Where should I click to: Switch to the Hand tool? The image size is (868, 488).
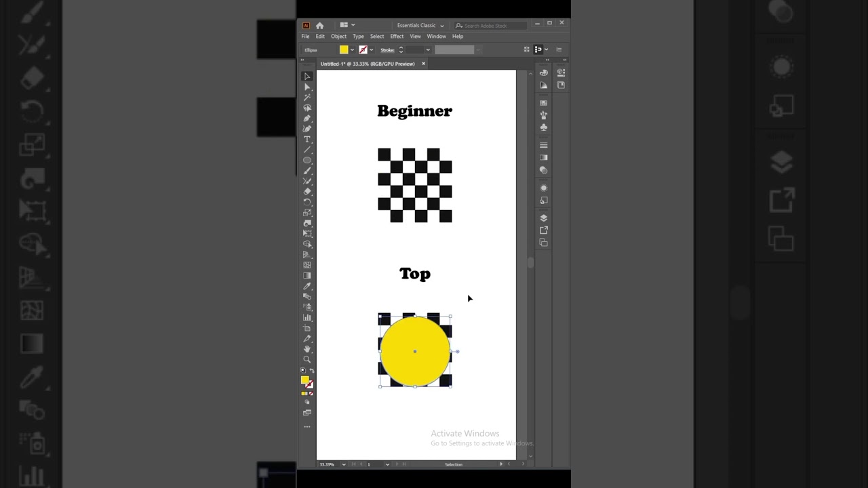pyautogui.click(x=307, y=349)
